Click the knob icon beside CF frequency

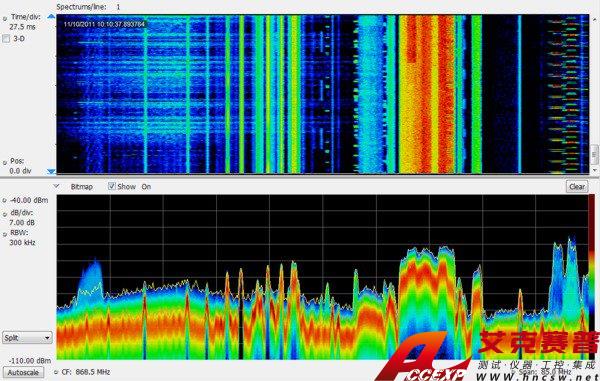point(56,372)
